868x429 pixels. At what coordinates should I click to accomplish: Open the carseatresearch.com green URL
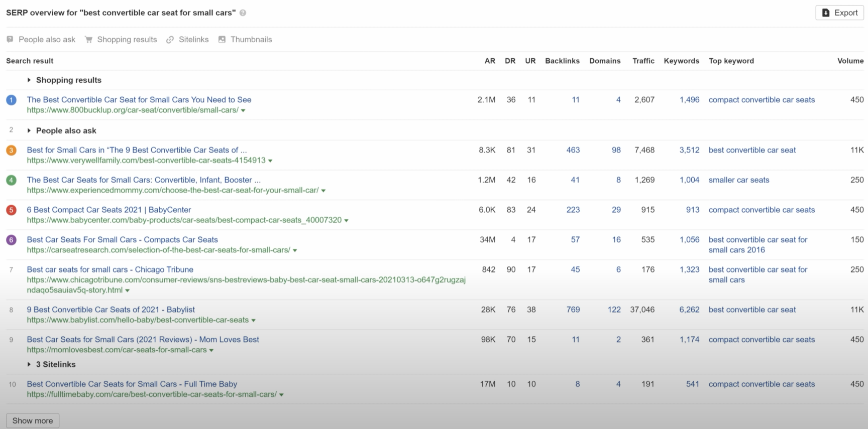tap(159, 250)
